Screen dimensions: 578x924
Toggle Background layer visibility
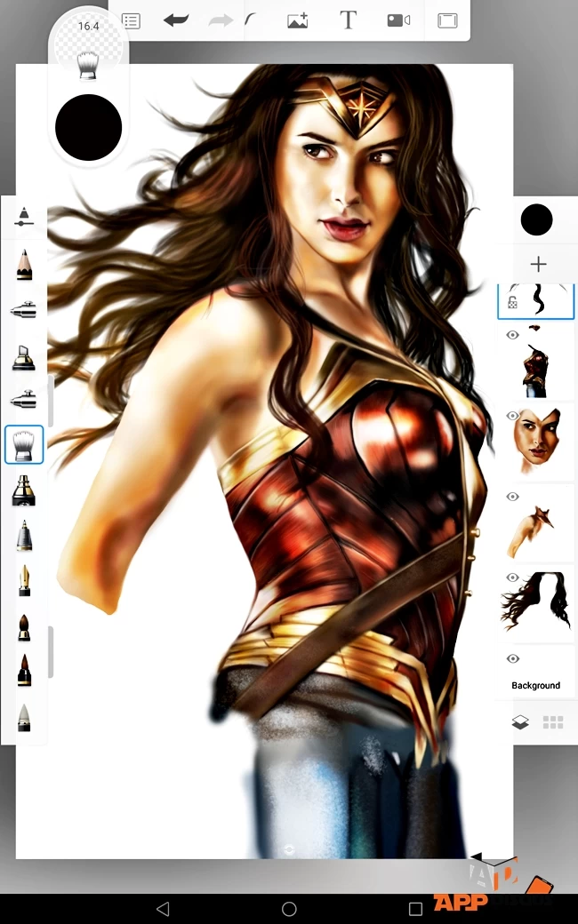pos(512,658)
